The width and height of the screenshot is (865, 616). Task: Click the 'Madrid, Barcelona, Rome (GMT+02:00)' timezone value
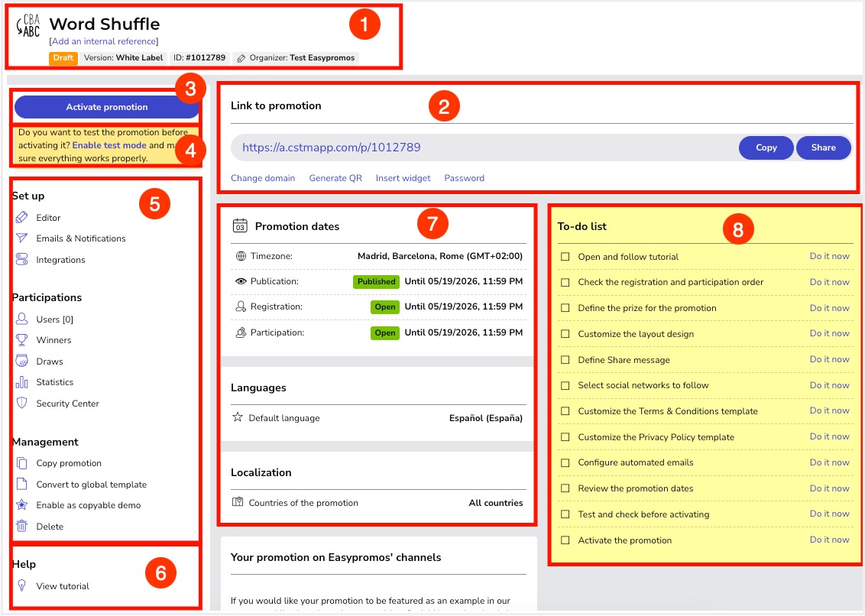point(440,256)
